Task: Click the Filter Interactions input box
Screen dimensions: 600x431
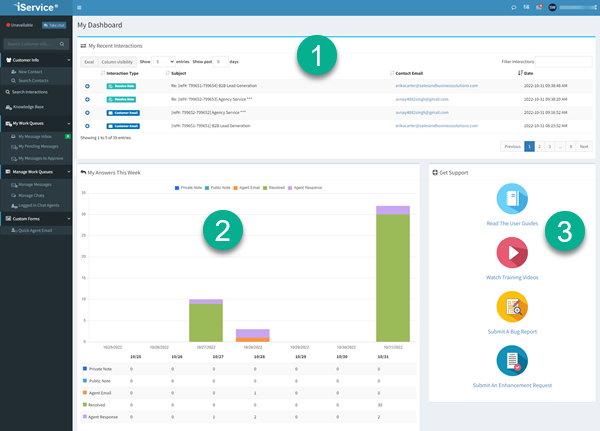Action: click(564, 62)
